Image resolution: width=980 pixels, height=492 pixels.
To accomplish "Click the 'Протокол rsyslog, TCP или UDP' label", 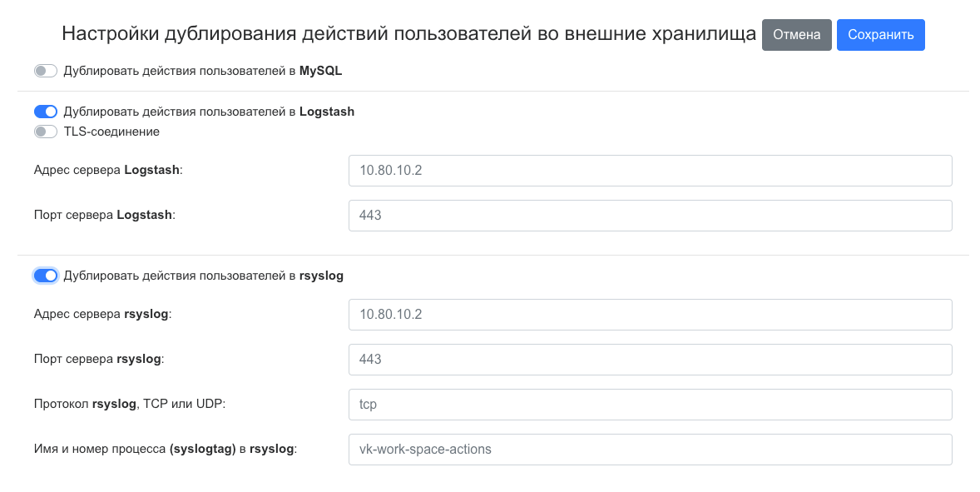I will tap(130, 405).
